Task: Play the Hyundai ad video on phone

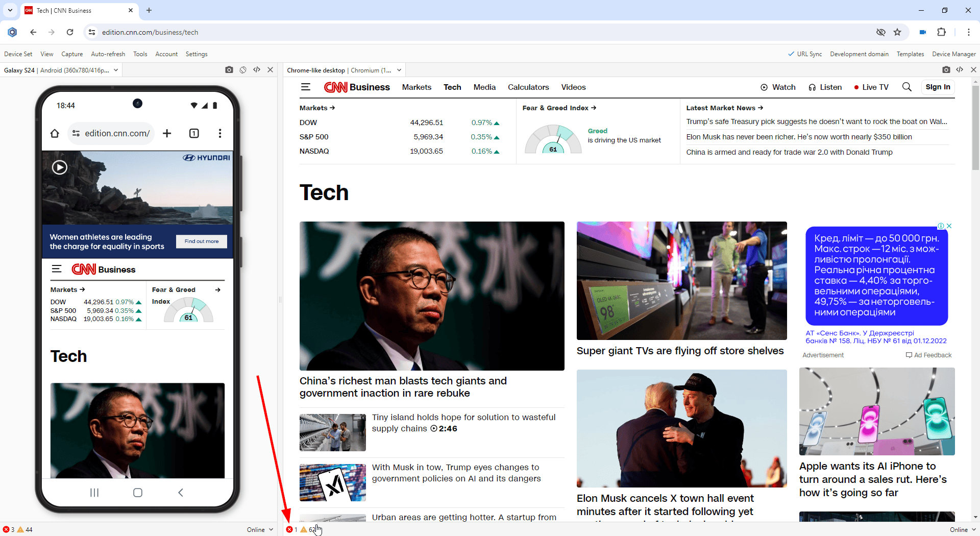Action: point(60,167)
